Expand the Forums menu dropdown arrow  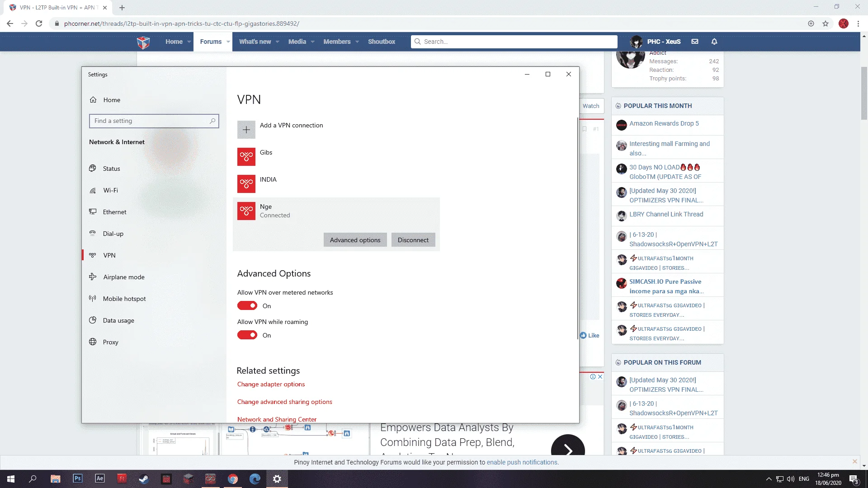click(228, 42)
